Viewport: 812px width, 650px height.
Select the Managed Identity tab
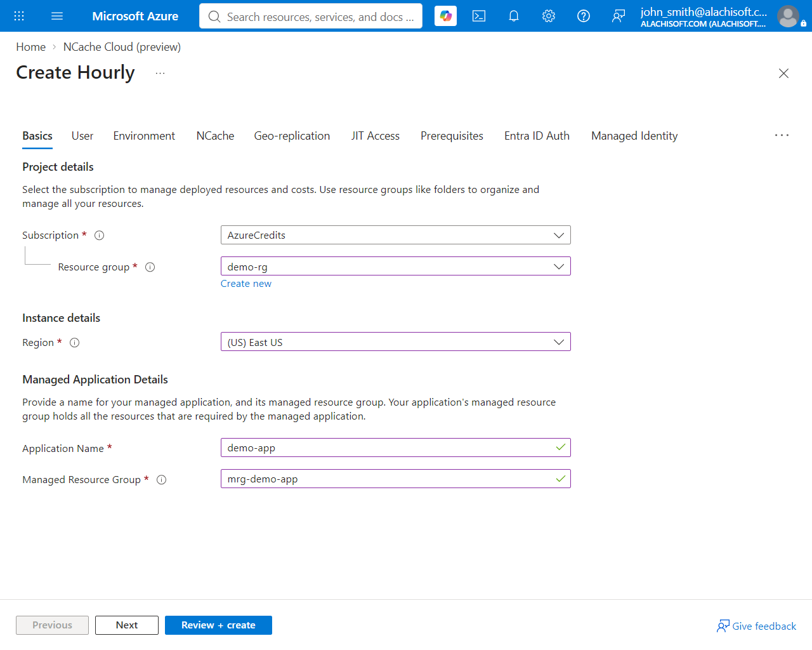[634, 136]
